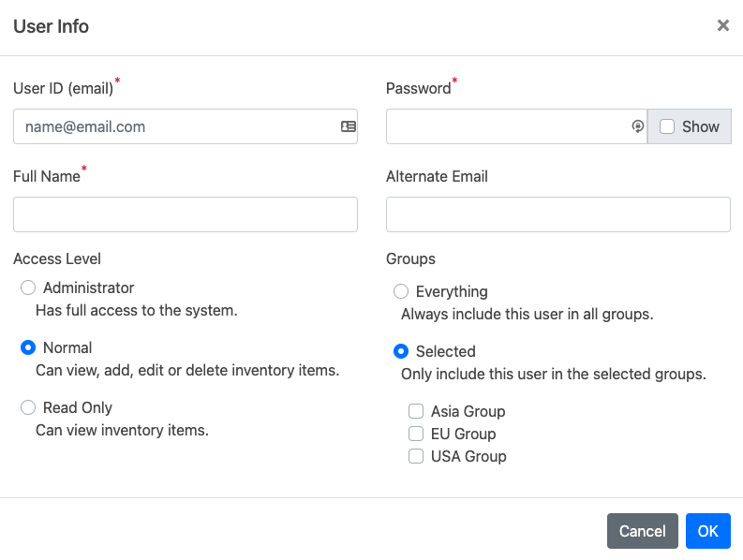
Task: Focus the Full Name input field
Action: pos(186,214)
